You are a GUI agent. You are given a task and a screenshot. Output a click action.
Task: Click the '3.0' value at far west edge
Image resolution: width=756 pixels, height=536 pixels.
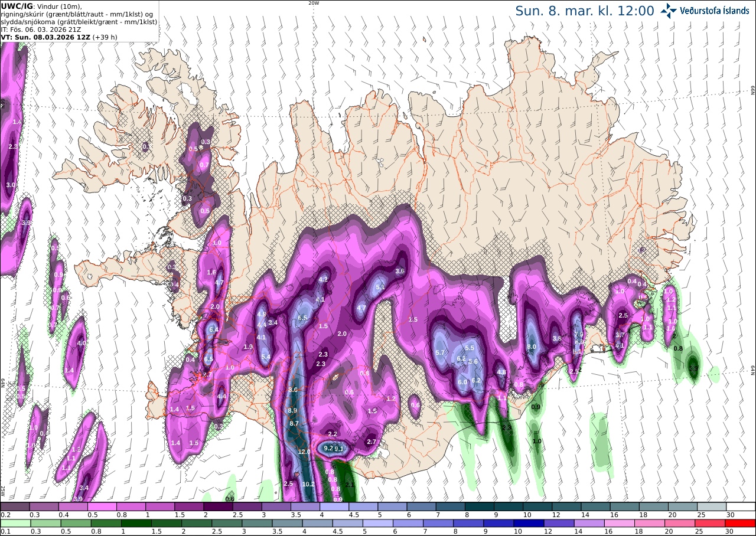coord(11,185)
